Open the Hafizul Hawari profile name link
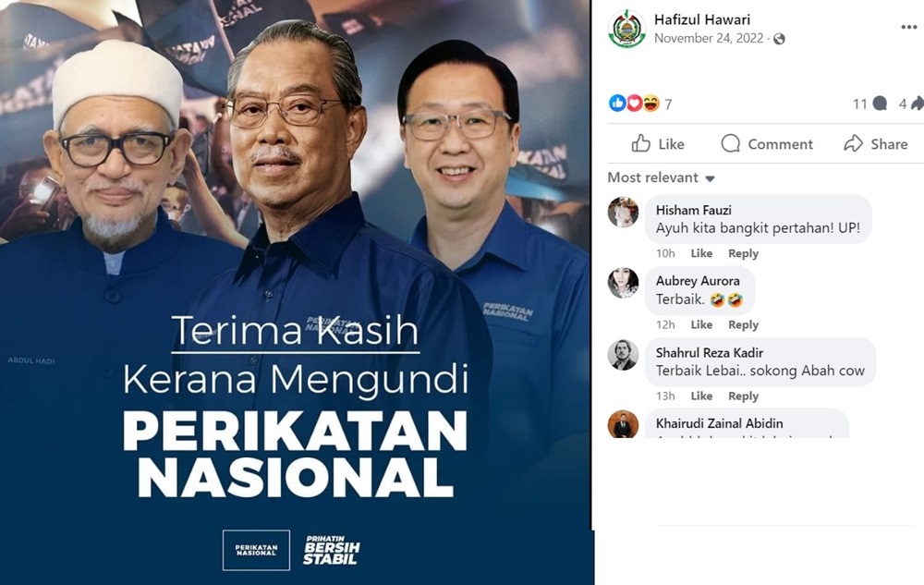The height and width of the screenshot is (585, 924). pos(702,19)
